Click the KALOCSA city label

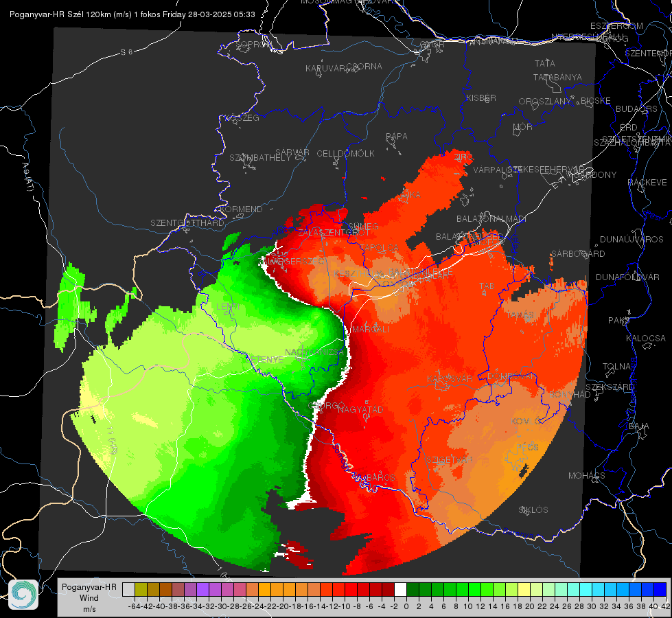click(x=645, y=339)
